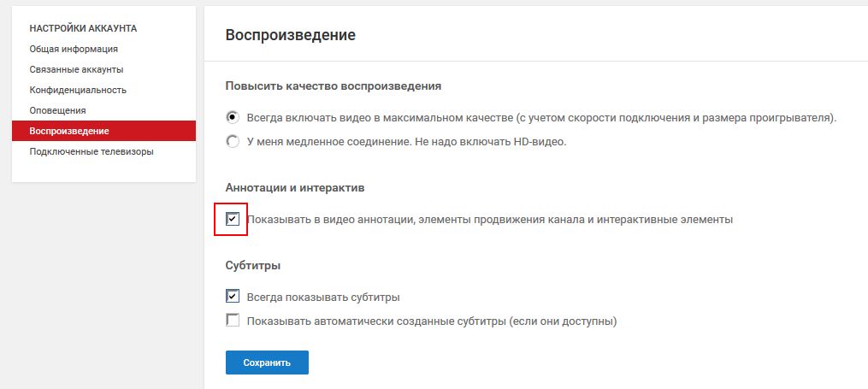Viewport: 868px width, 389px height.
Task: Open the Общая информация settings page
Action: (74, 49)
